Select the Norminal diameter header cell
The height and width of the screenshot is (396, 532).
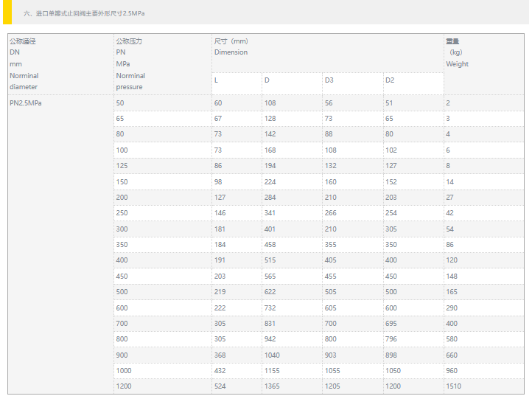point(60,64)
